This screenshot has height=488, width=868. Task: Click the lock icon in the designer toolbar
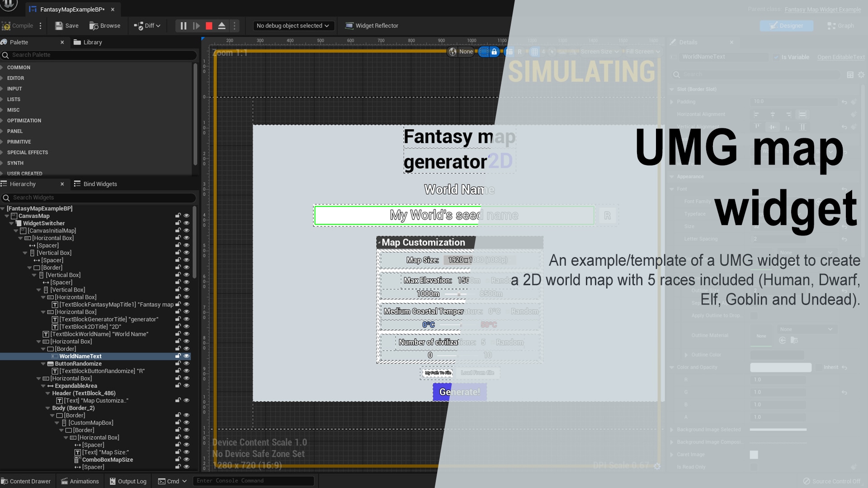point(494,52)
